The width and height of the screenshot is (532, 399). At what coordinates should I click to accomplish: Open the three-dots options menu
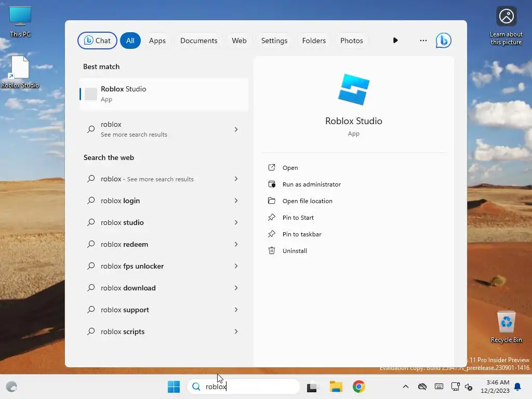[x=423, y=41]
